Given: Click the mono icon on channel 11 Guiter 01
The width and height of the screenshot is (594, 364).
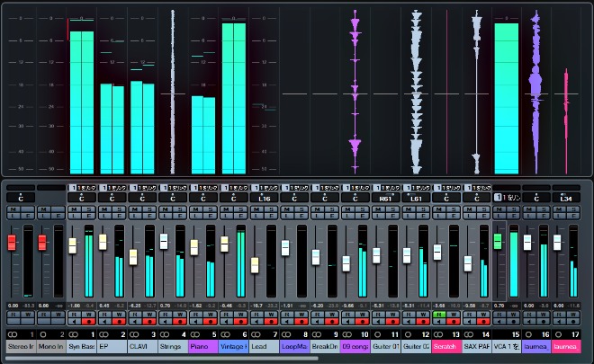Looking at the screenshot, I should coord(377,334).
